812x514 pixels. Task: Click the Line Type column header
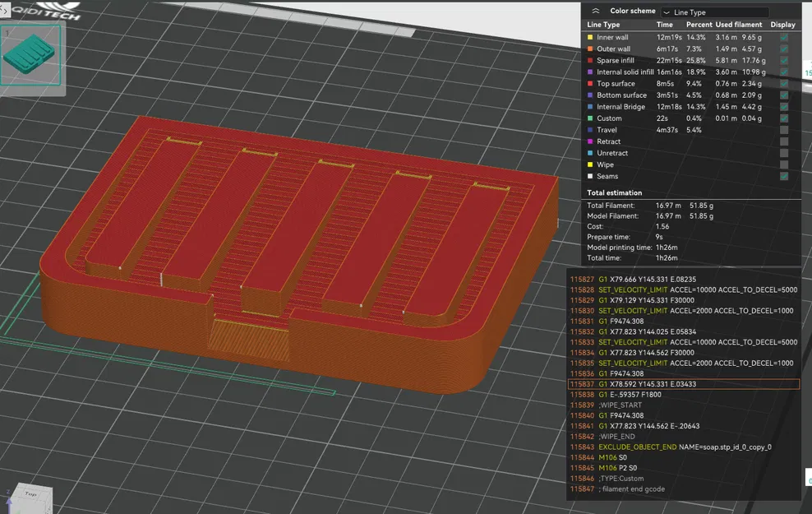603,25
